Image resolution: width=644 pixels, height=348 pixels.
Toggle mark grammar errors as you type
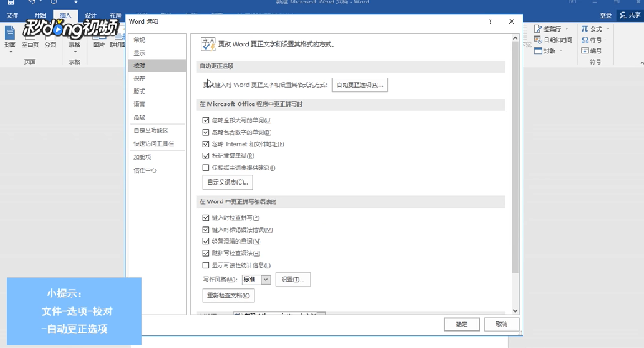[x=206, y=229]
